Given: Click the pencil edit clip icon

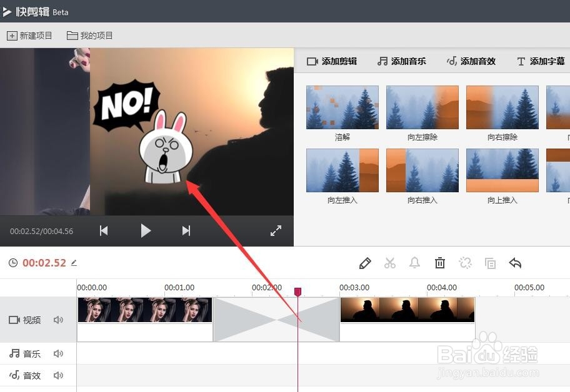Looking at the screenshot, I should (x=365, y=263).
